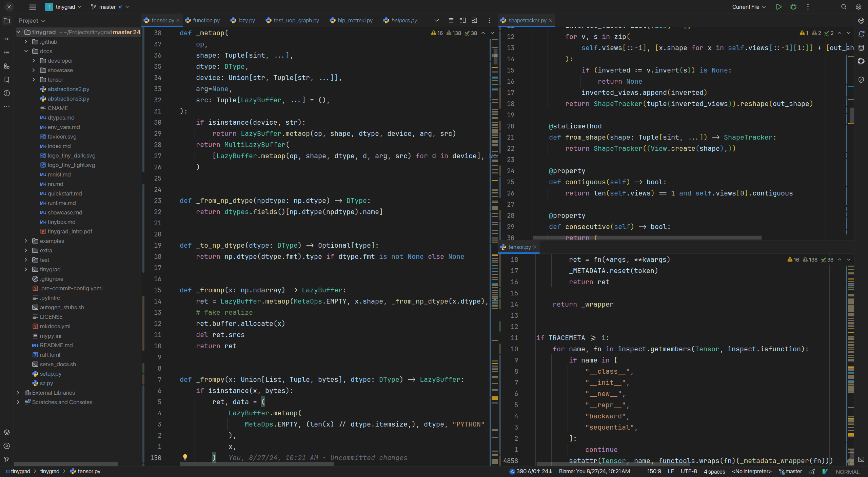Close the shapetracker.py tab
This screenshot has width=868, height=477.
click(x=550, y=20)
